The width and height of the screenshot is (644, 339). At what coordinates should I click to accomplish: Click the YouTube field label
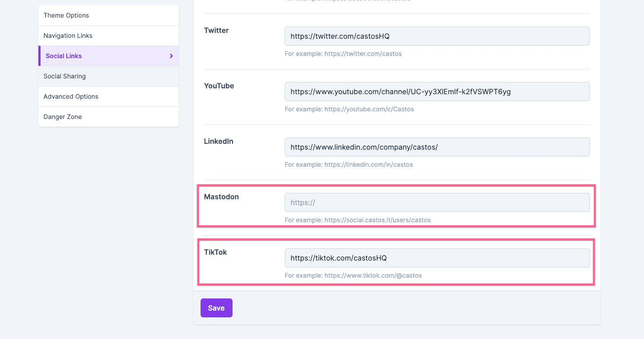pyautogui.click(x=219, y=86)
